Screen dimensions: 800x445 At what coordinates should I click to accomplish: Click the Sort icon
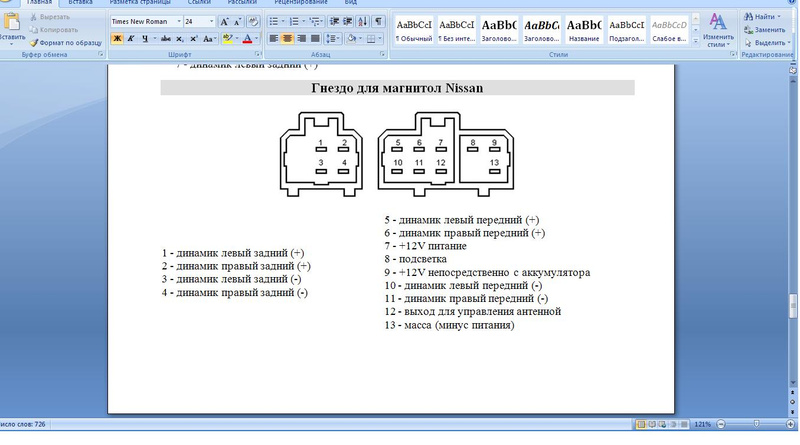click(361, 21)
